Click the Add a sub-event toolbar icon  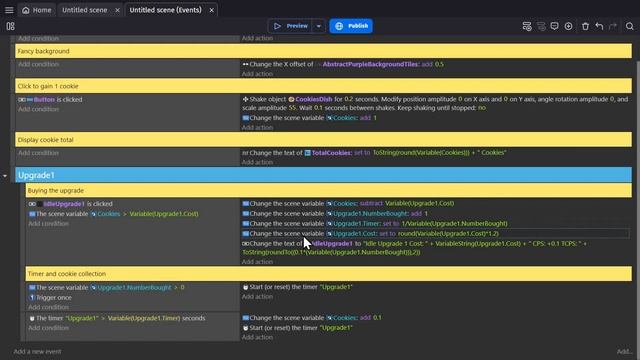(x=541, y=26)
